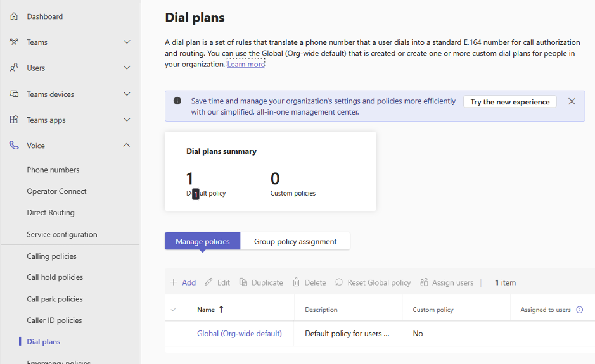
Task: Click 'Default policy for users ...' description cell
Action: tap(347, 333)
